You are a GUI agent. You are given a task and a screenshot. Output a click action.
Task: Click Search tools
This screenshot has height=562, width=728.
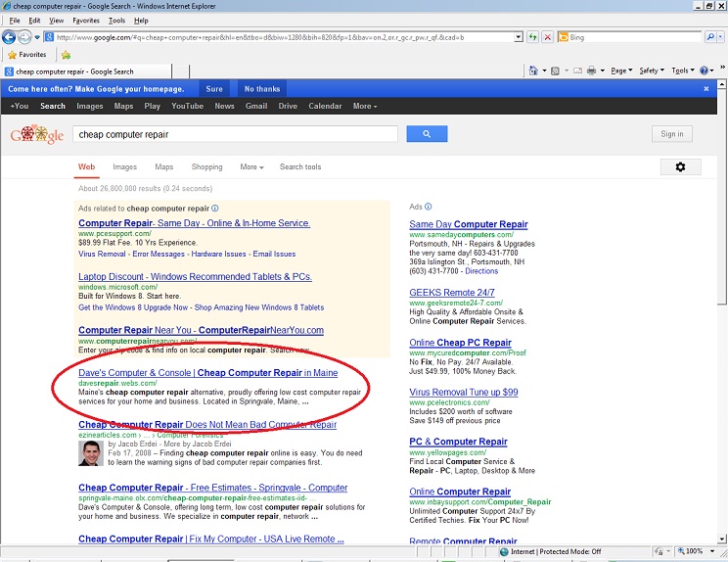click(300, 166)
